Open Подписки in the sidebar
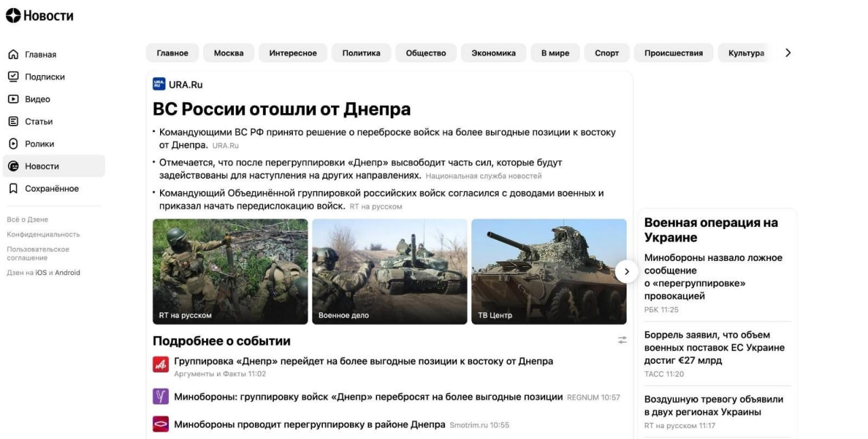 point(44,77)
